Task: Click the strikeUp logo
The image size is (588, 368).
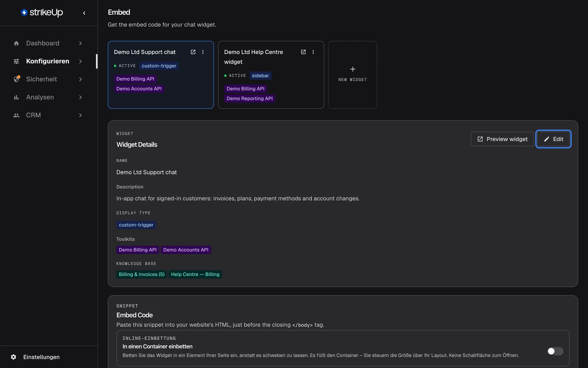Action: coord(42,12)
